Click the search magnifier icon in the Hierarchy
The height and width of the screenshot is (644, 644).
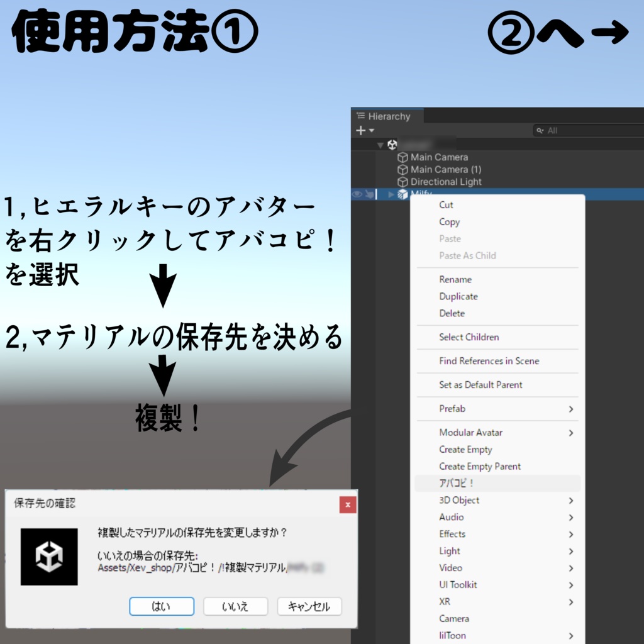click(x=540, y=131)
